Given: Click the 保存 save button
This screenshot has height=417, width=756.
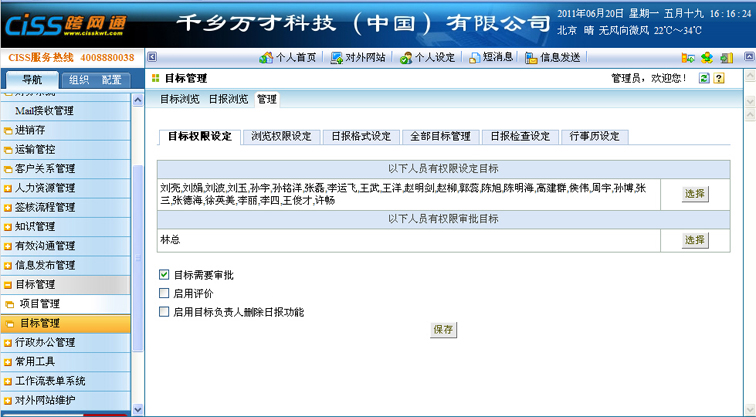Looking at the screenshot, I should tap(443, 329).
